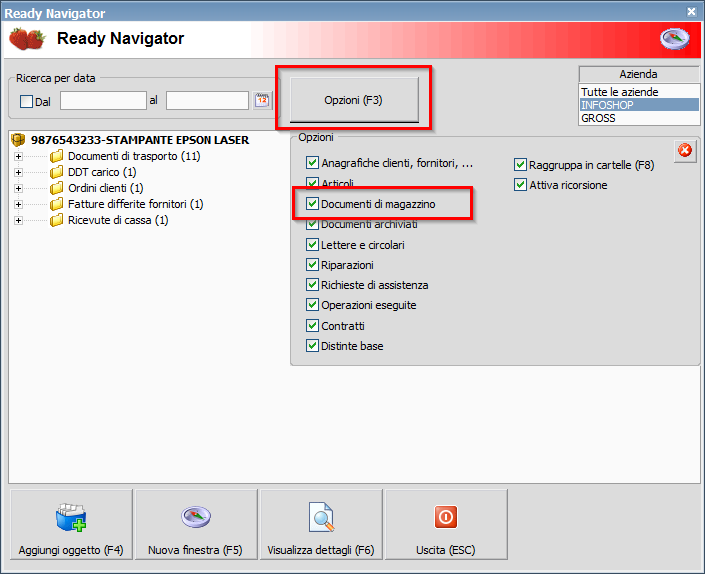Click the product box icon beside 9876543233
Image resolution: width=705 pixels, height=574 pixels.
[x=18, y=140]
